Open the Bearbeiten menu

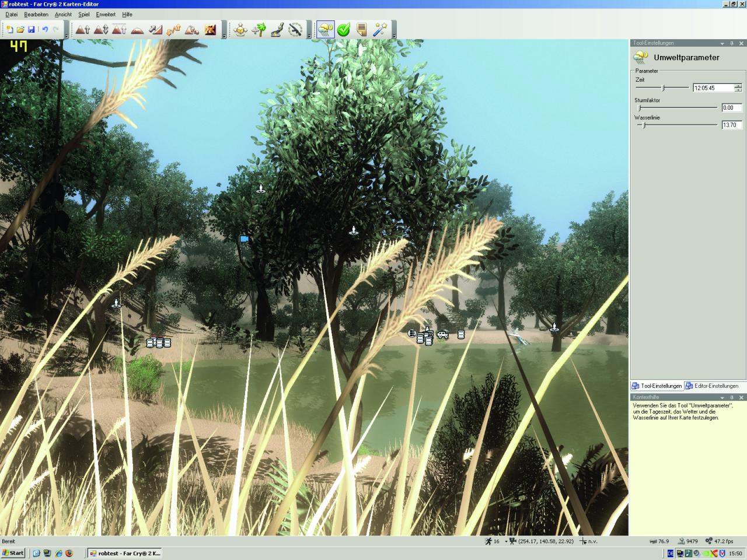coord(36,14)
